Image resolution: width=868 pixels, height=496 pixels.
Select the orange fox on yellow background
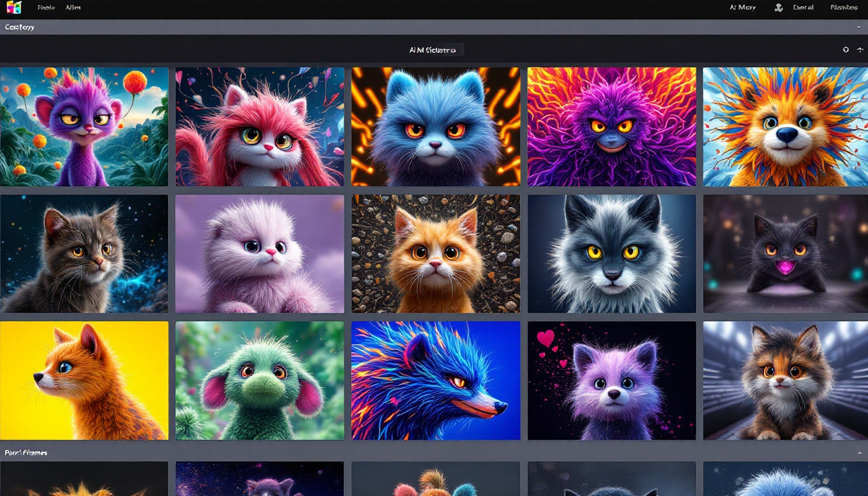coord(84,380)
